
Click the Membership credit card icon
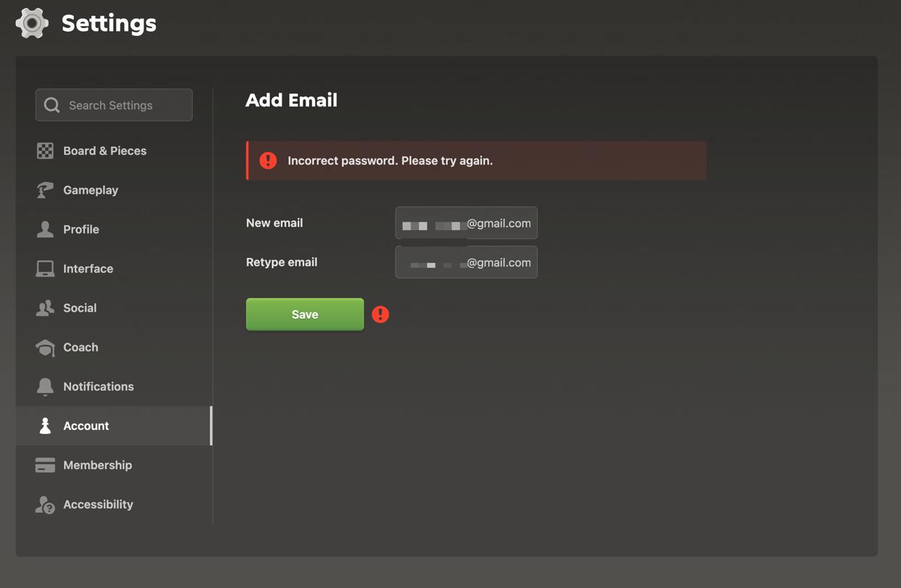click(x=45, y=465)
